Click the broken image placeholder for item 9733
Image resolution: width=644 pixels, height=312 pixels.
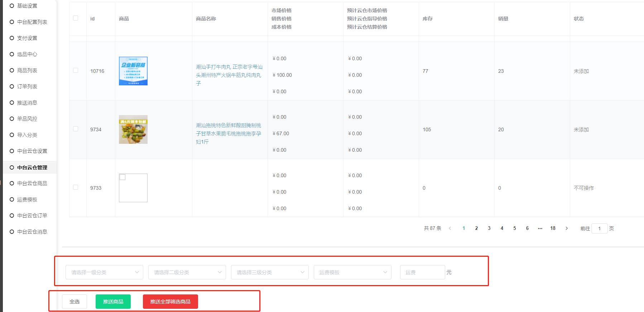[x=133, y=188]
